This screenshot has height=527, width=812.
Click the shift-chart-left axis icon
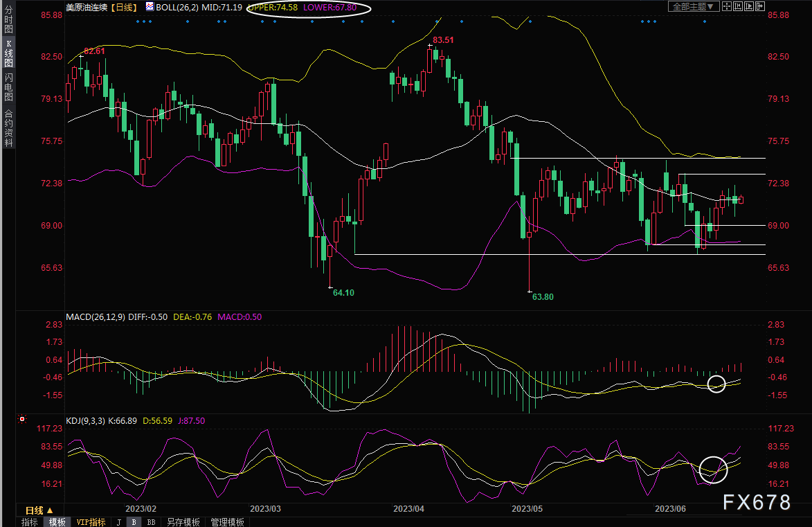738,6
